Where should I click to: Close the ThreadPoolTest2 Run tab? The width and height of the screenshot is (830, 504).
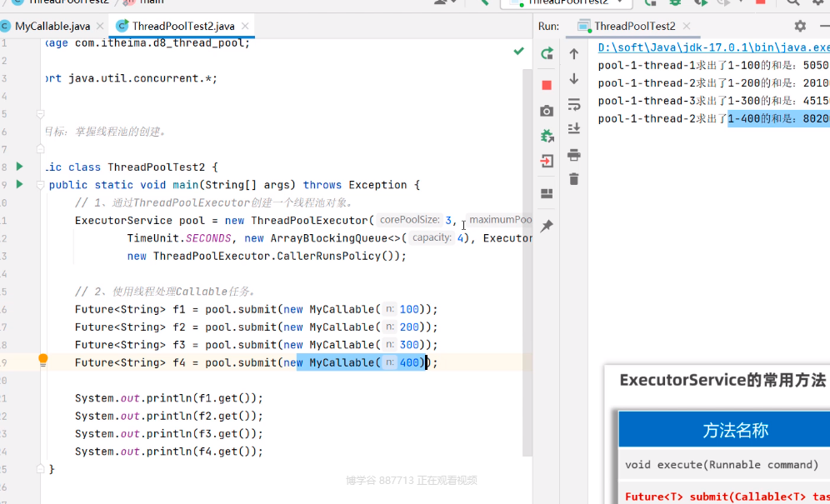point(687,26)
